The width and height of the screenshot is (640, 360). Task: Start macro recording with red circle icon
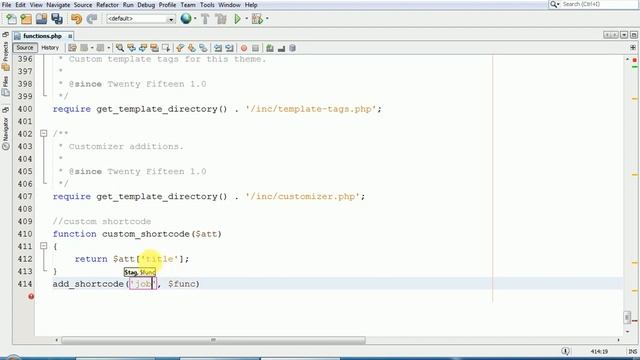[x=244, y=48]
